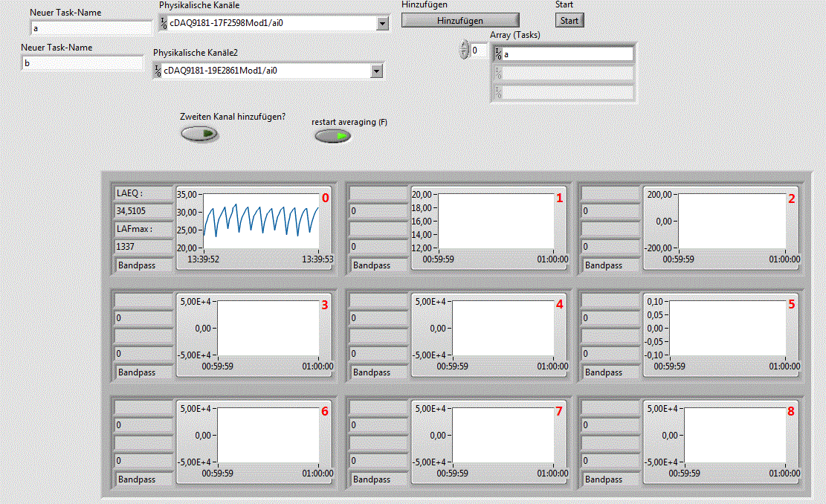Click the empty plot area of the 20,00-scale graph

(496, 222)
